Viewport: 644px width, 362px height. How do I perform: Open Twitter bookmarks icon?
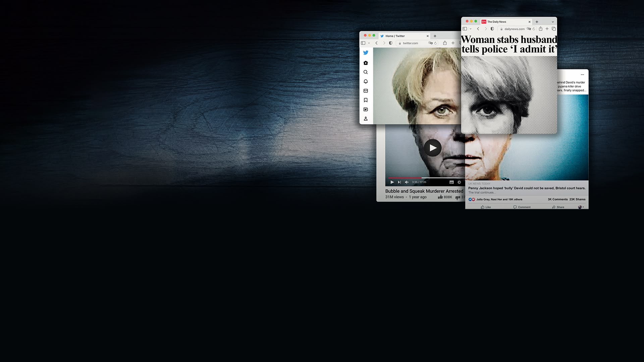tap(366, 100)
